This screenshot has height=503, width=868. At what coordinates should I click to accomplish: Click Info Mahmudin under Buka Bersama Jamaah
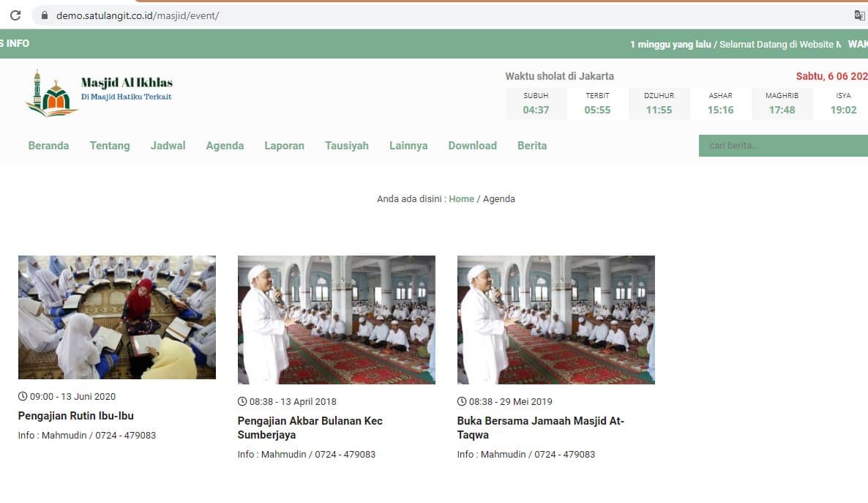point(526,454)
